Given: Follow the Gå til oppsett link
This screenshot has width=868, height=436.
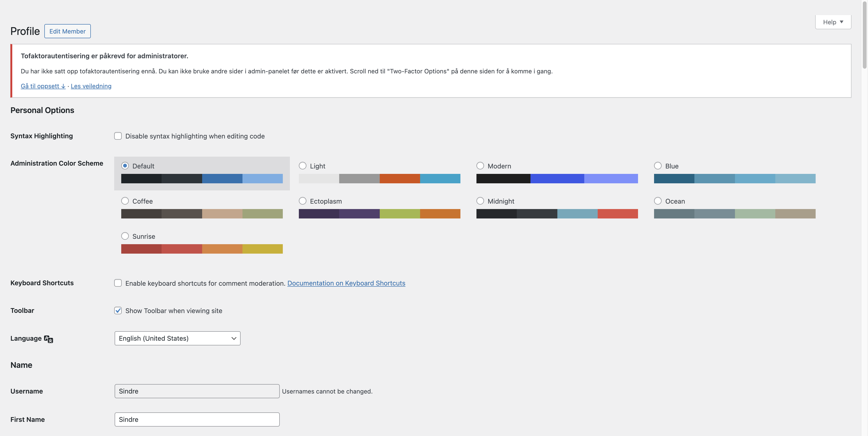Looking at the screenshot, I should tap(43, 86).
